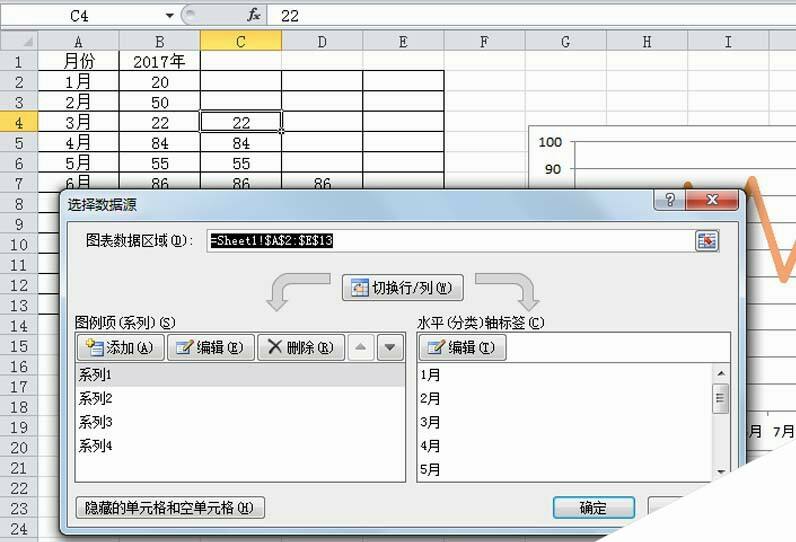Select 系列2 in the legend entries list
The image size is (796, 542).
pyautogui.click(x=240, y=398)
